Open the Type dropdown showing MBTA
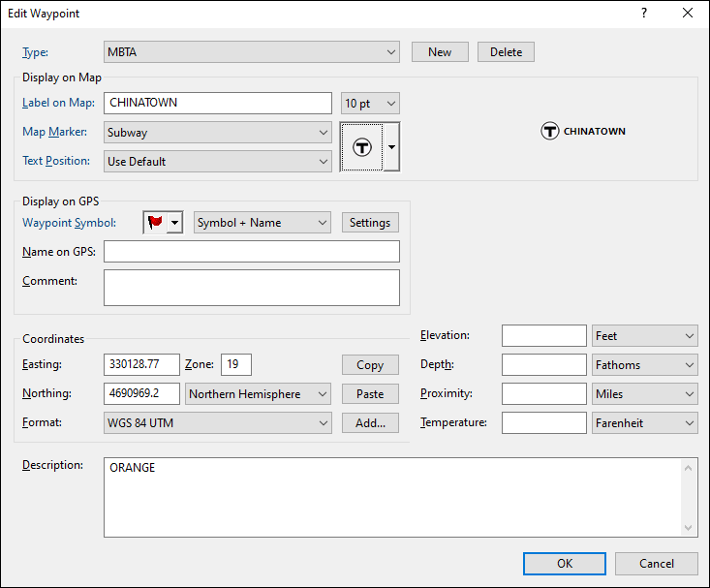Image resolution: width=710 pixels, height=588 pixels. click(x=252, y=52)
